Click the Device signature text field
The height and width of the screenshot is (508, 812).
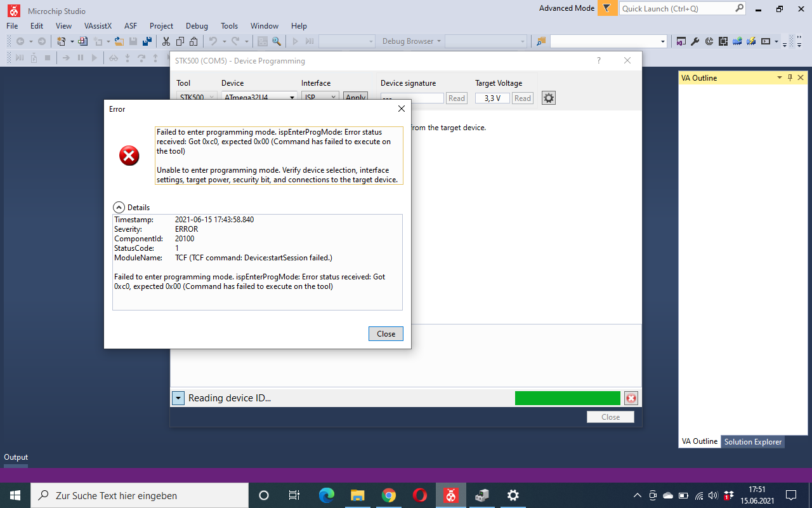coord(412,98)
